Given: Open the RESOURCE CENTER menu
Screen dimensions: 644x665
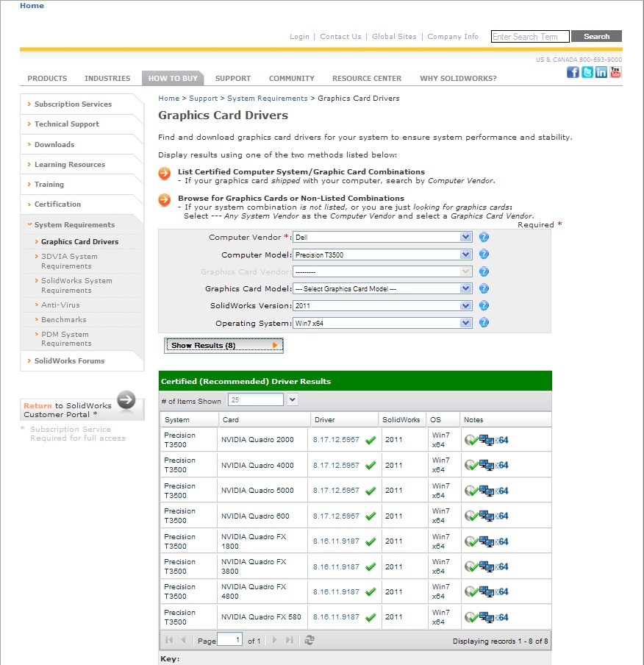Looking at the screenshot, I should pyautogui.click(x=367, y=79).
